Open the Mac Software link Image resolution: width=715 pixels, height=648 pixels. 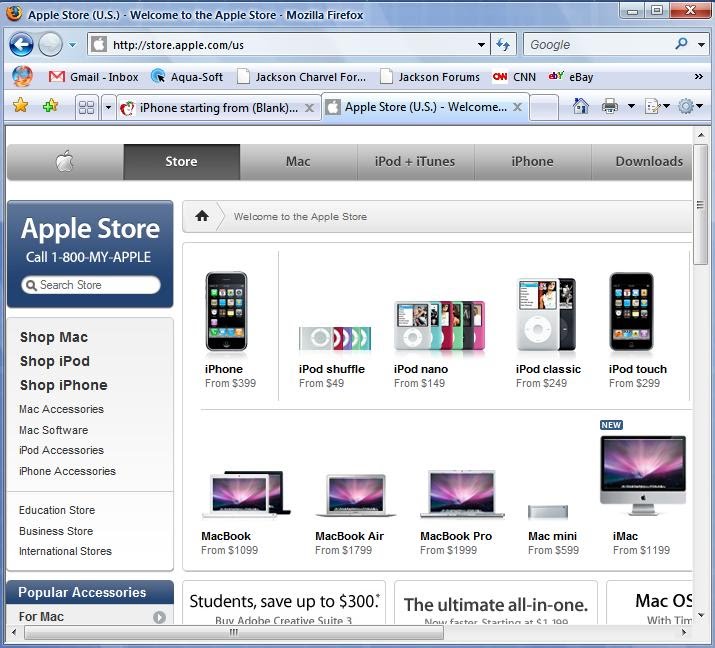(x=53, y=430)
